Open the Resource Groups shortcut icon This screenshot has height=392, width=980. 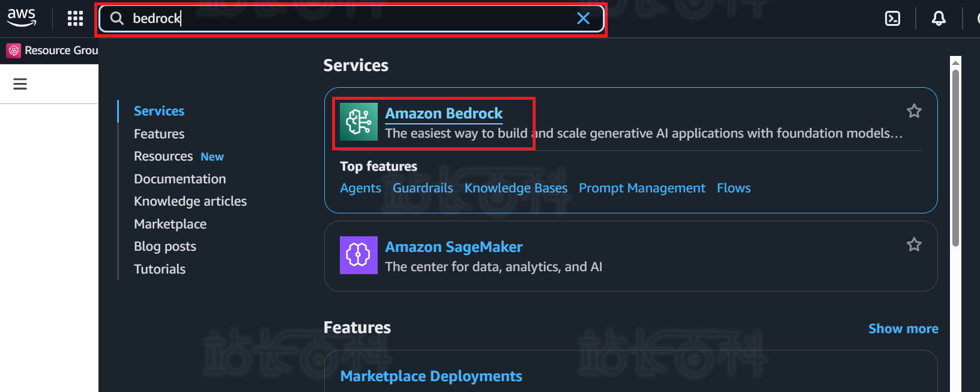click(14, 51)
